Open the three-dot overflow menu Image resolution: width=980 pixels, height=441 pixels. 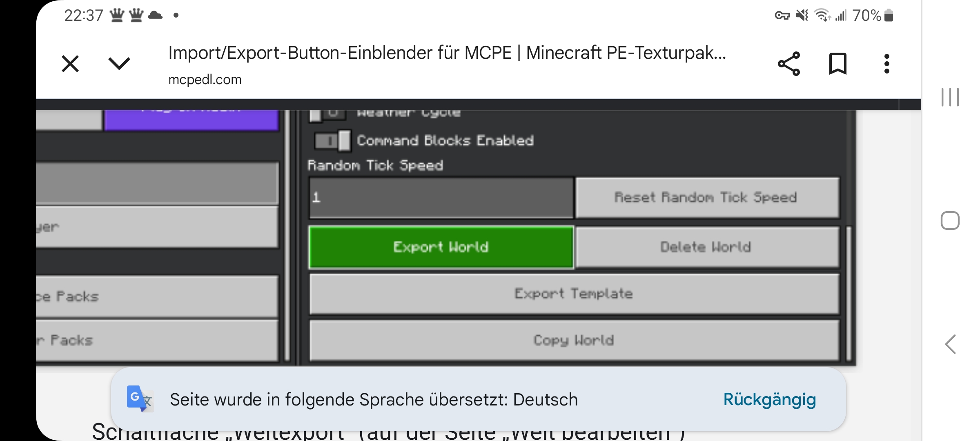pyautogui.click(x=886, y=64)
